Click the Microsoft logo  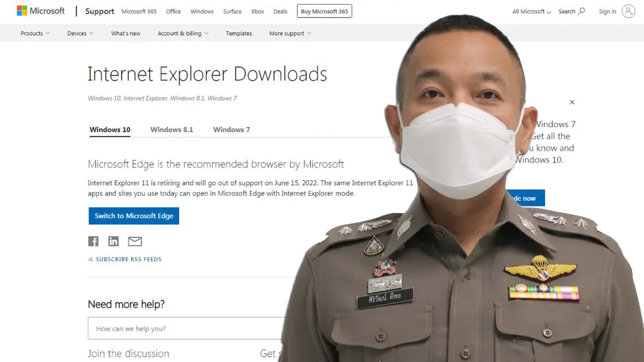(41, 11)
